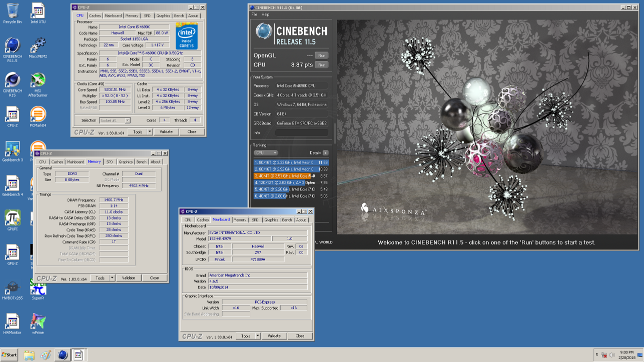
Task: Open CINEBENCH R15 desktop shortcut
Action: click(x=13, y=84)
